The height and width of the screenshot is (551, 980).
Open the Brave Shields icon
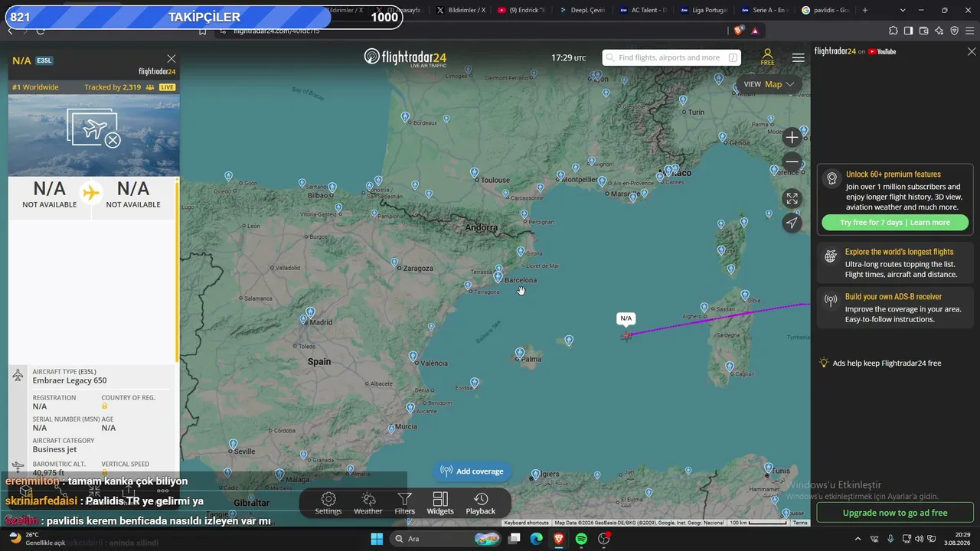tap(737, 31)
